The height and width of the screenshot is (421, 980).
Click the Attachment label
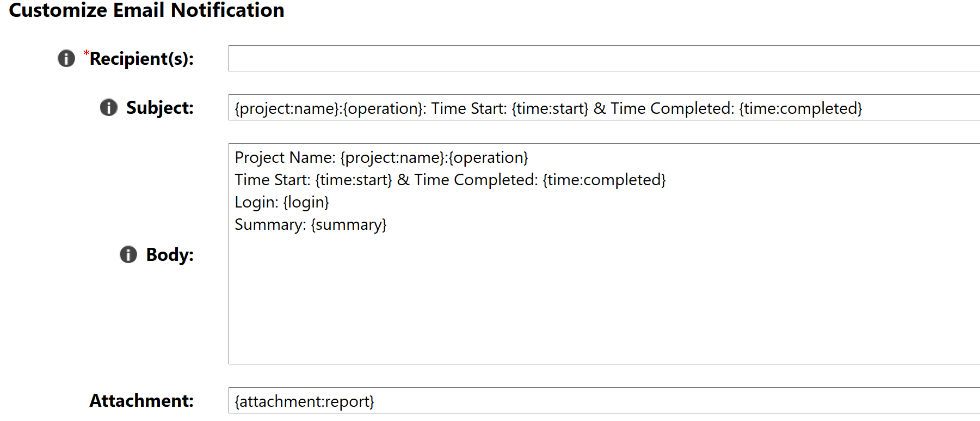click(142, 401)
